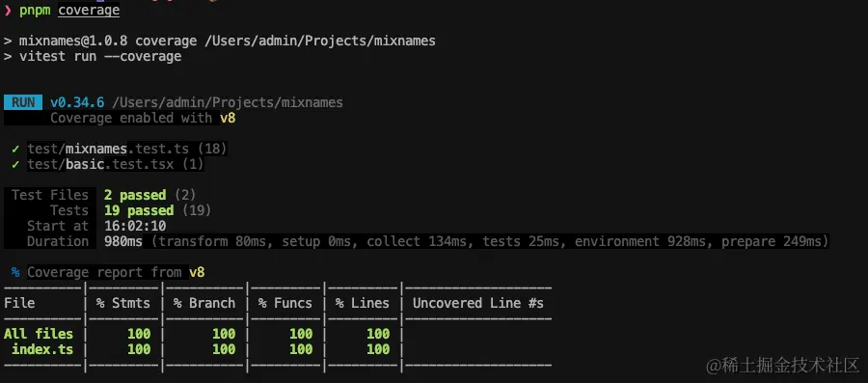Click the 'All files' table row label
Viewport: 868px width, 383px height.
tap(39, 334)
